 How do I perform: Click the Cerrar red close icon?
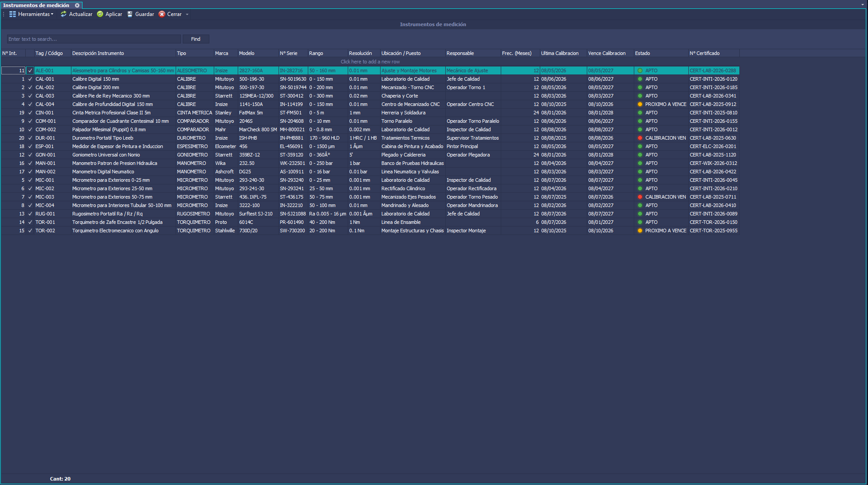pyautogui.click(x=162, y=14)
